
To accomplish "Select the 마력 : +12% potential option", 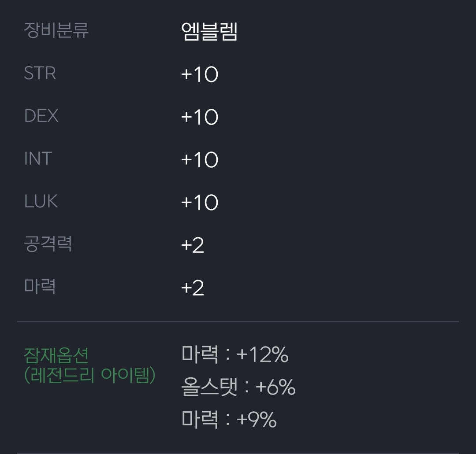I will point(235,354).
